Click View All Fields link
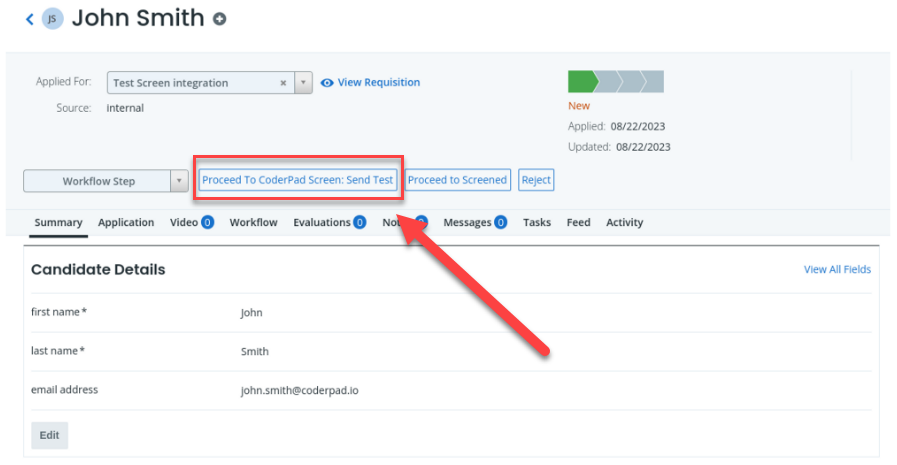897x465 pixels. point(837,269)
